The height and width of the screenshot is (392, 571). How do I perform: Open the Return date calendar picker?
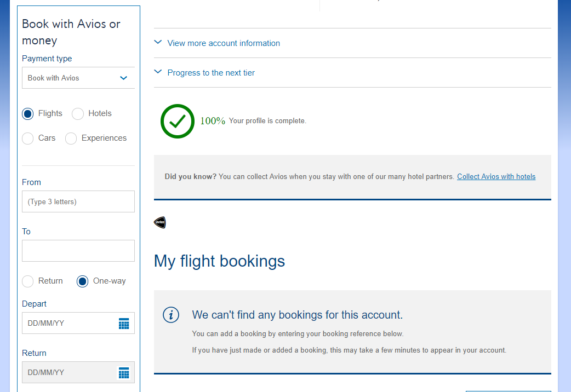click(124, 373)
